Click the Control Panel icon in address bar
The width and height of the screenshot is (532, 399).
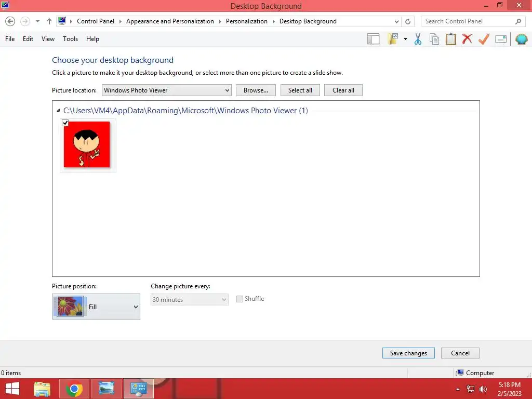point(62,21)
